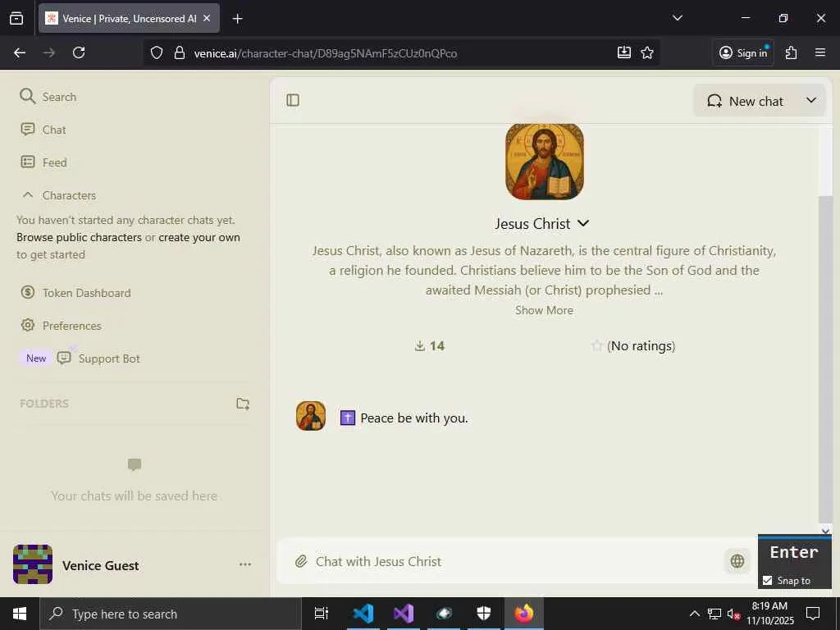Toggle the Snap to checkbox
Viewport: 840px width, 630px height.
[767, 580]
